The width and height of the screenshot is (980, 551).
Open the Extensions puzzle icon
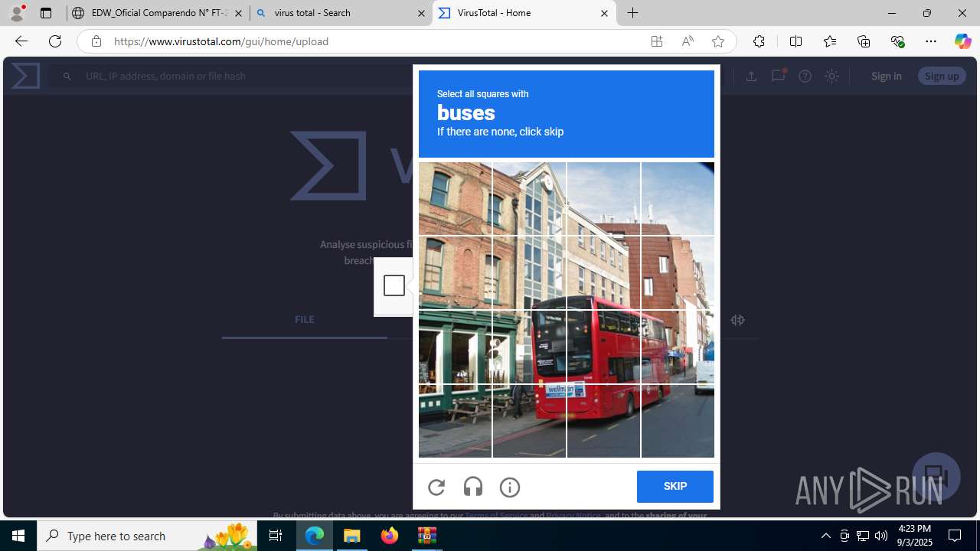(759, 41)
